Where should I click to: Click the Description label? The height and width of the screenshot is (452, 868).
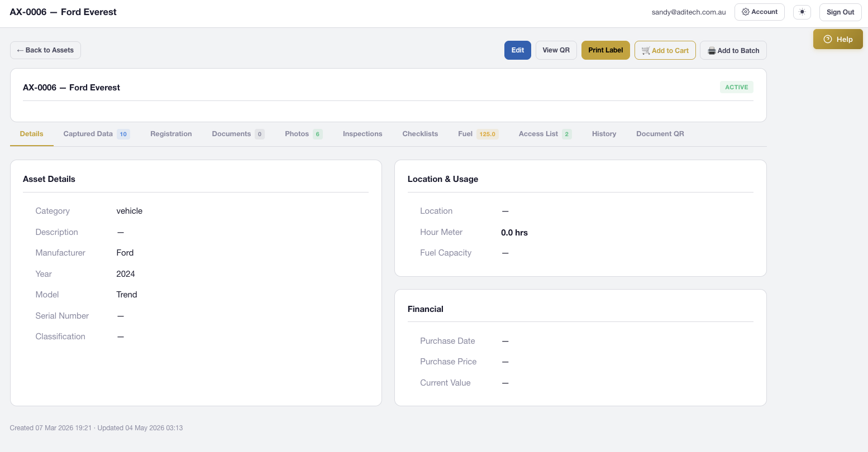(56, 232)
